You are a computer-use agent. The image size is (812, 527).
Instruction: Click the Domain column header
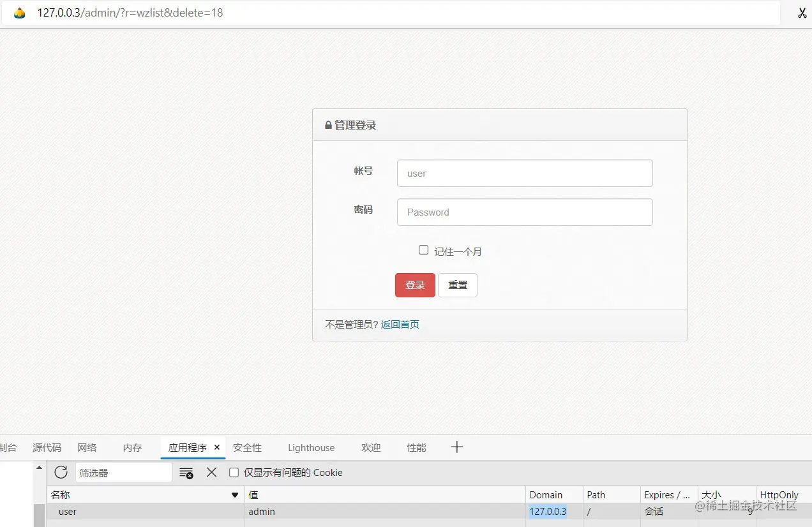coord(554,495)
